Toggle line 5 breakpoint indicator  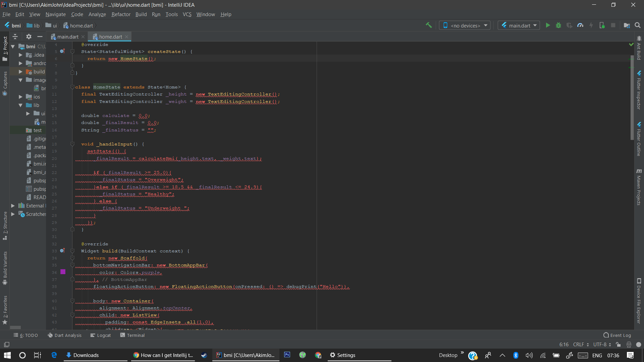tap(63, 51)
